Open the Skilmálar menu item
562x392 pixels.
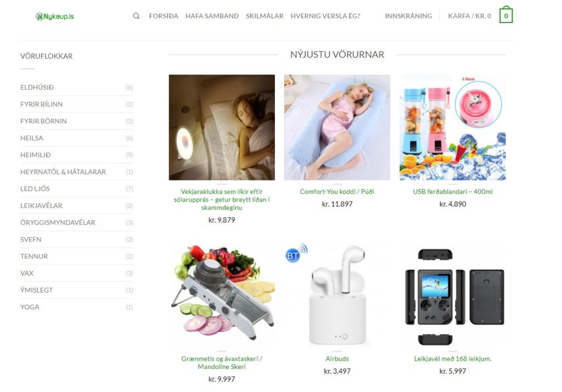coord(265,16)
